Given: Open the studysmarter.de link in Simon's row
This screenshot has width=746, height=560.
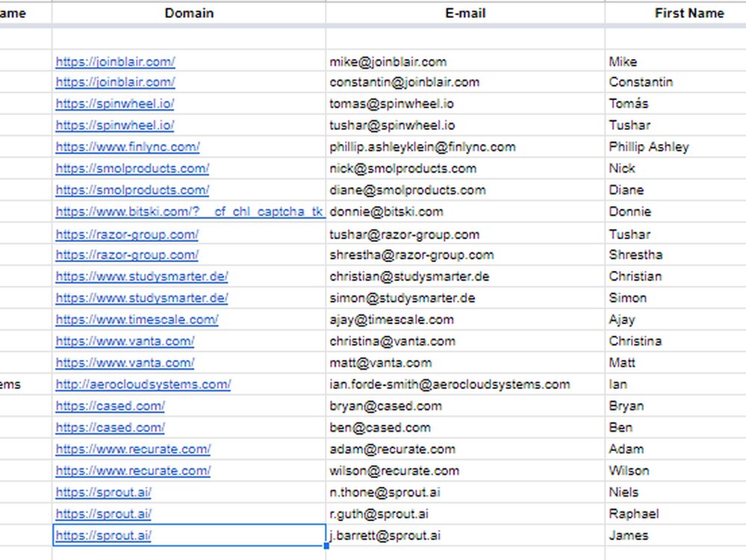Looking at the screenshot, I should (x=142, y=299).
